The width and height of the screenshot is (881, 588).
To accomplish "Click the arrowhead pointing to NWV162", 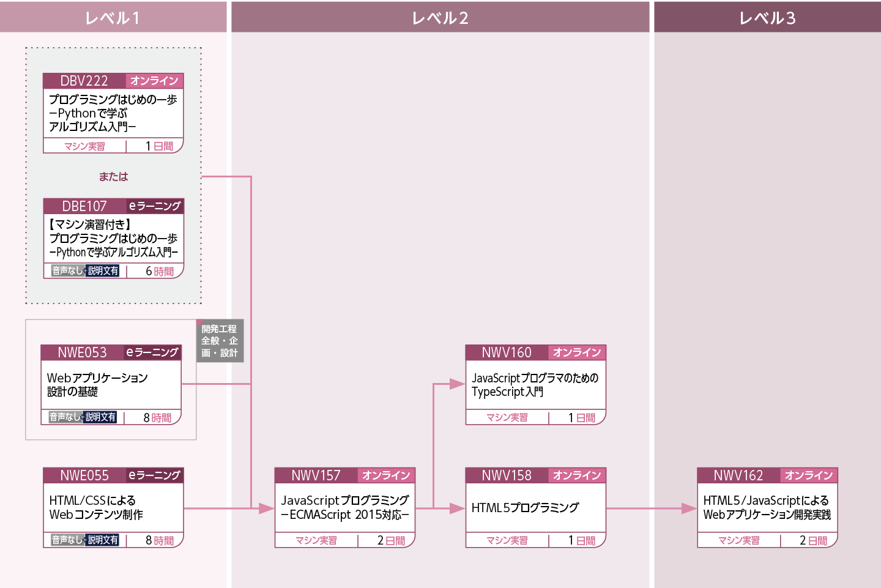I will pos(689,508).
